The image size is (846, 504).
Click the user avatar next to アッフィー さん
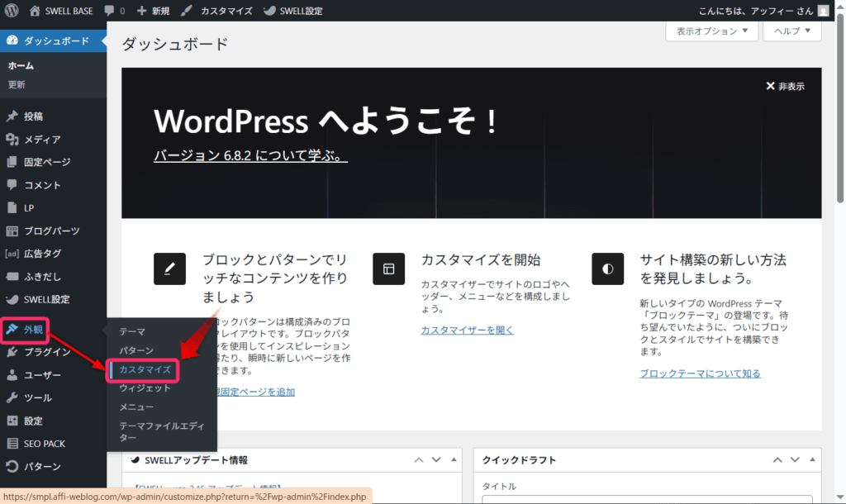823,11
